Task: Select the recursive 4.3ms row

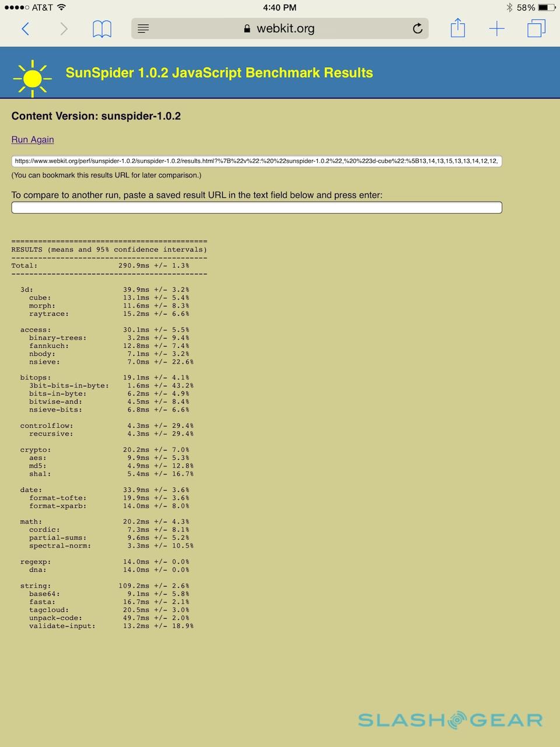Action: click(x=111, y=434)
